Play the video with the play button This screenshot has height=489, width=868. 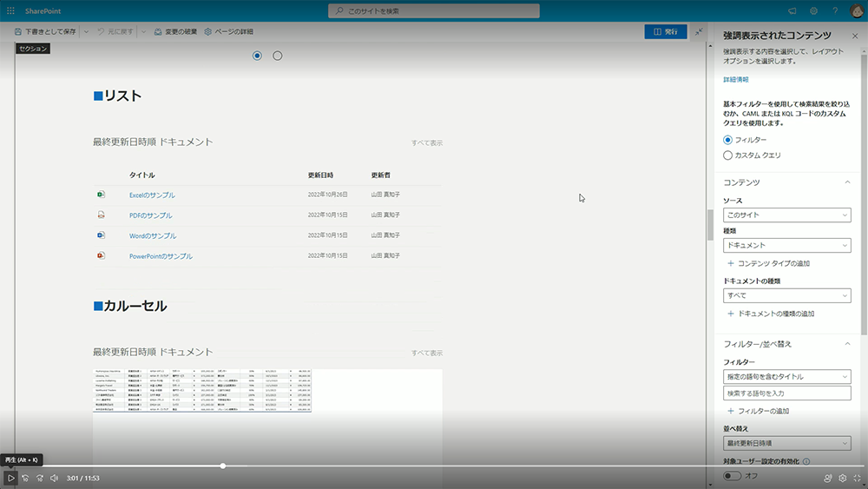(10, 478)
